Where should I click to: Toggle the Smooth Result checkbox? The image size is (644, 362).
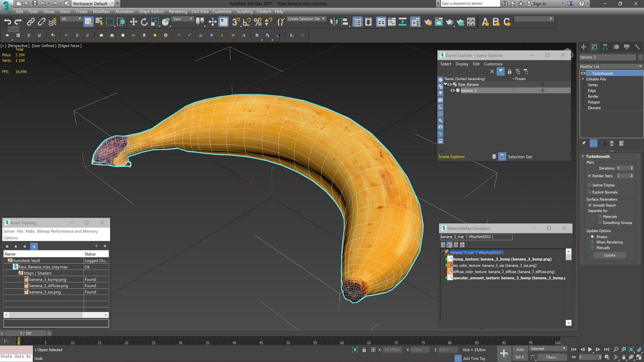590,205
